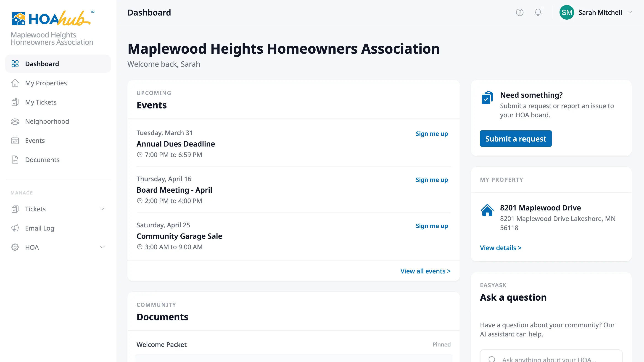Screen dimensions: 644x362
Task: Expand the Tickets section under Manage
Action: point(102,209)
